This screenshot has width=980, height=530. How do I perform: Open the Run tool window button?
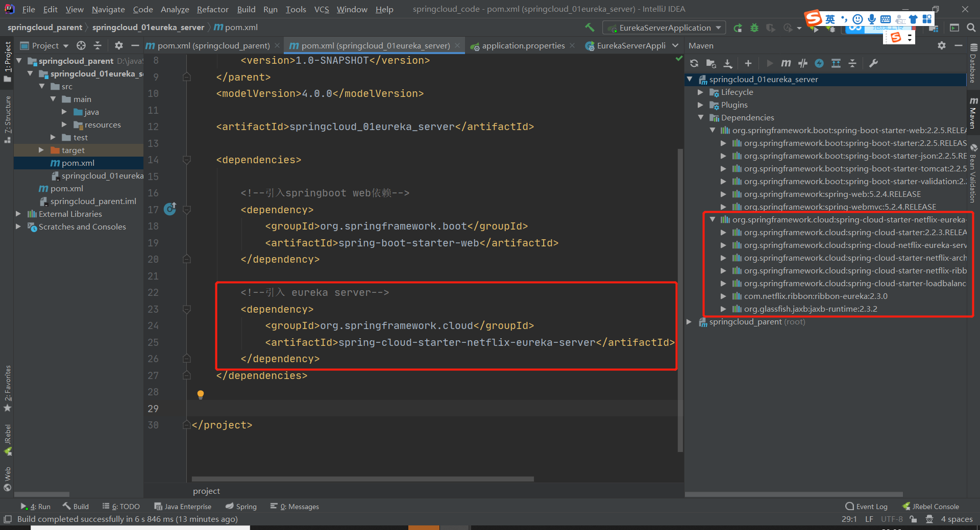point(35,507)
